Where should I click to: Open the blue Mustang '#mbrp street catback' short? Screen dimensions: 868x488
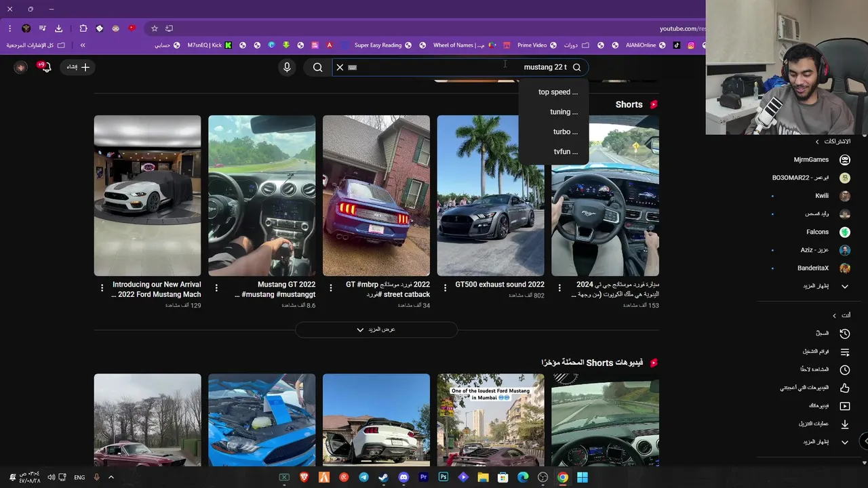[x=376, y=195]
